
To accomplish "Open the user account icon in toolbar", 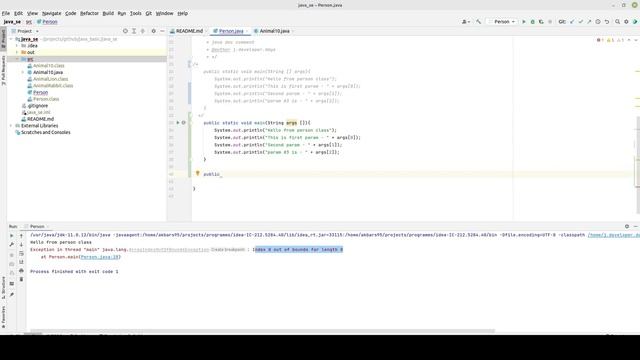I will point(465,22).
